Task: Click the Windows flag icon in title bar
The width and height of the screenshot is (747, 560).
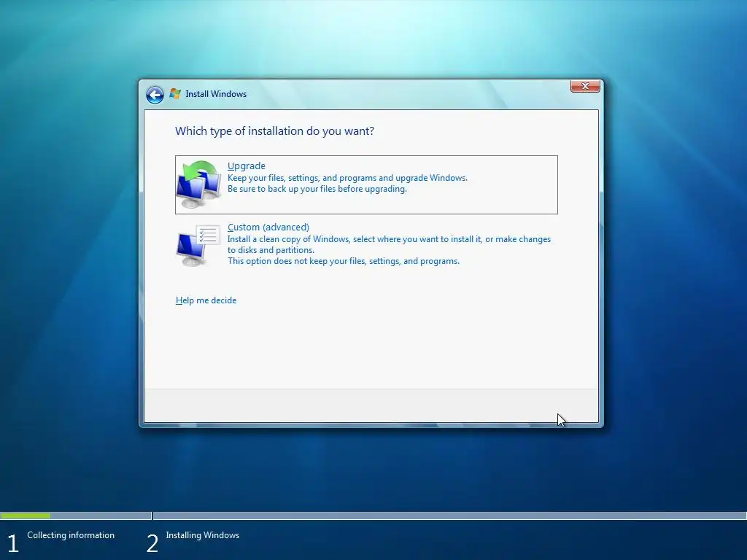Action: 175,94
